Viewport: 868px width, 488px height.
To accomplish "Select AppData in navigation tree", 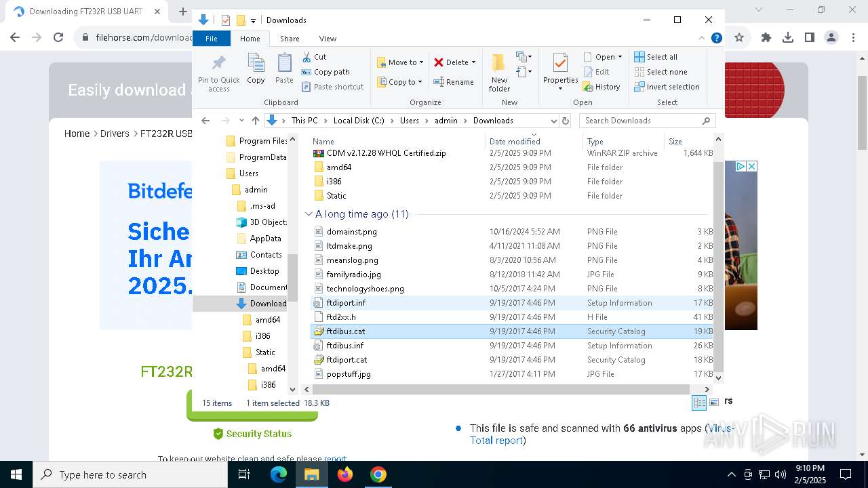I will (258, 239).
